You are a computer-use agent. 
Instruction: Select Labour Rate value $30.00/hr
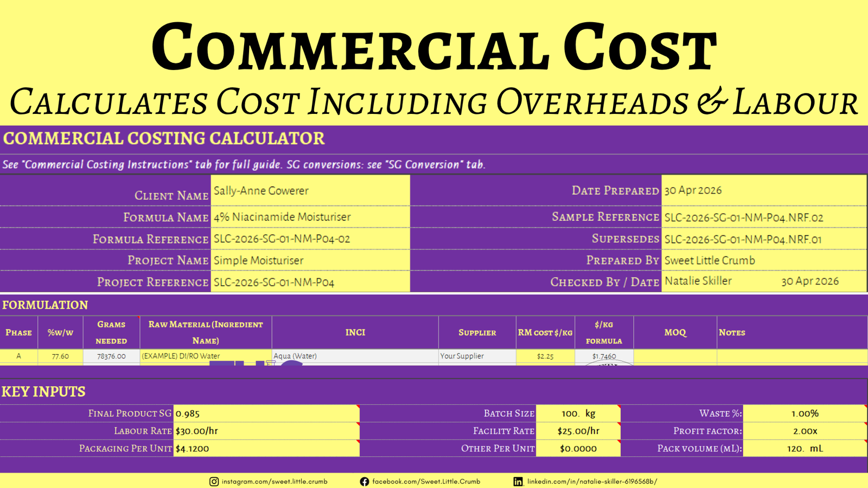266,431
